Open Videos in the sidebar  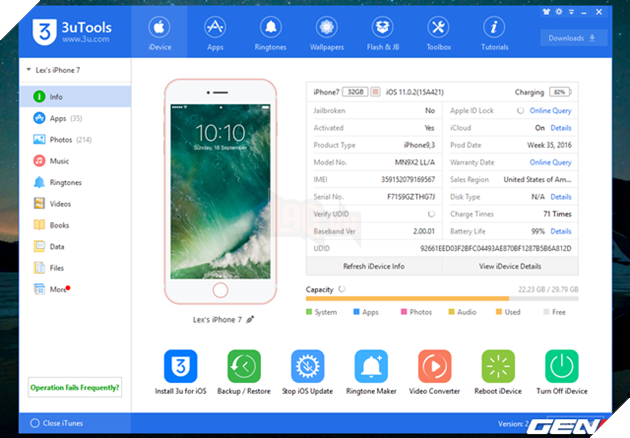click(75, 204)
